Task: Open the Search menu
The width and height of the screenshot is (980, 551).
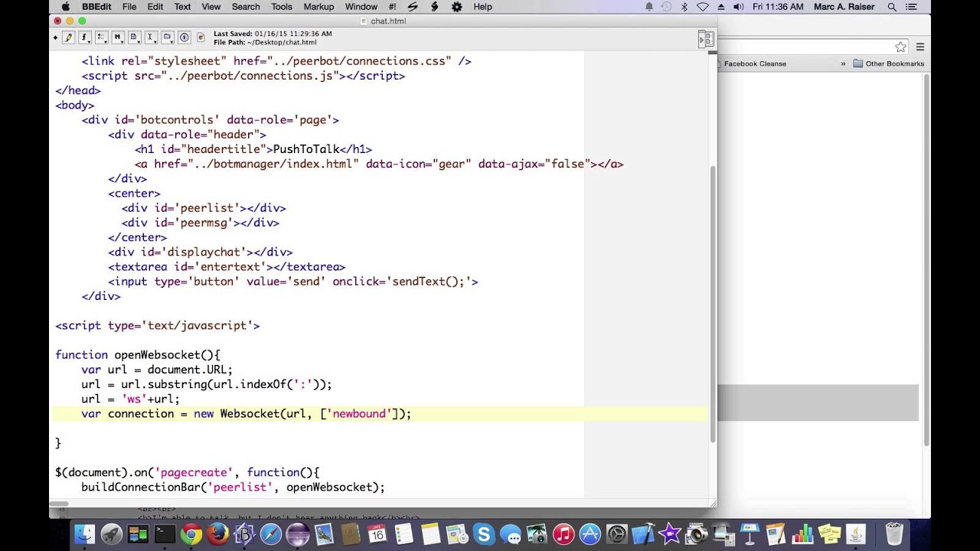Action: tap(245, 7)
